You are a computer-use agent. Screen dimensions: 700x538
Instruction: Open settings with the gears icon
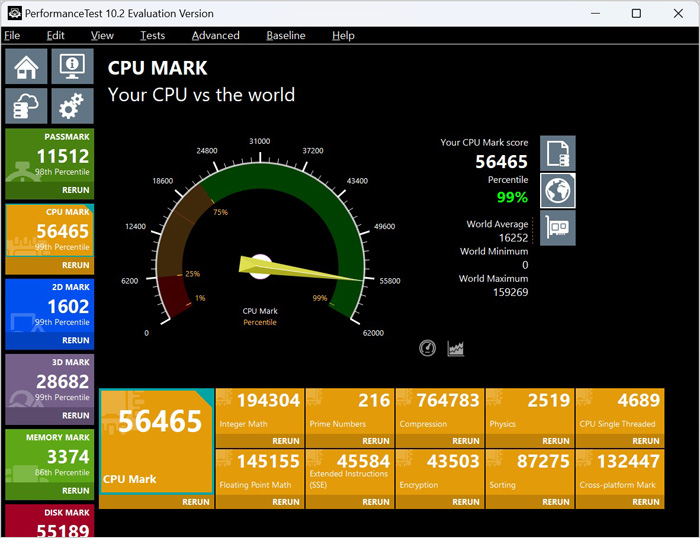point(72,106)
